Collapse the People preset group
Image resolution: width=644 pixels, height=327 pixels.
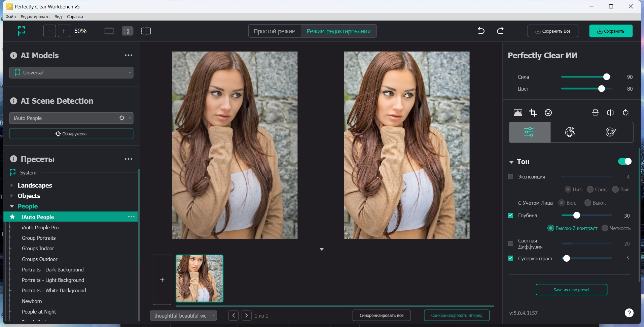(12, 206)
